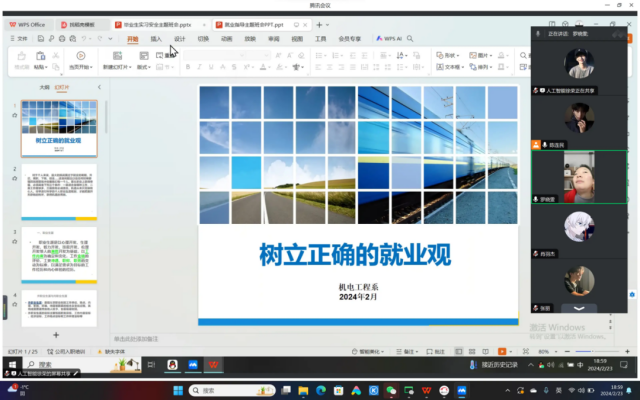Click the red WPS icon in taskbar

[214, 365]
